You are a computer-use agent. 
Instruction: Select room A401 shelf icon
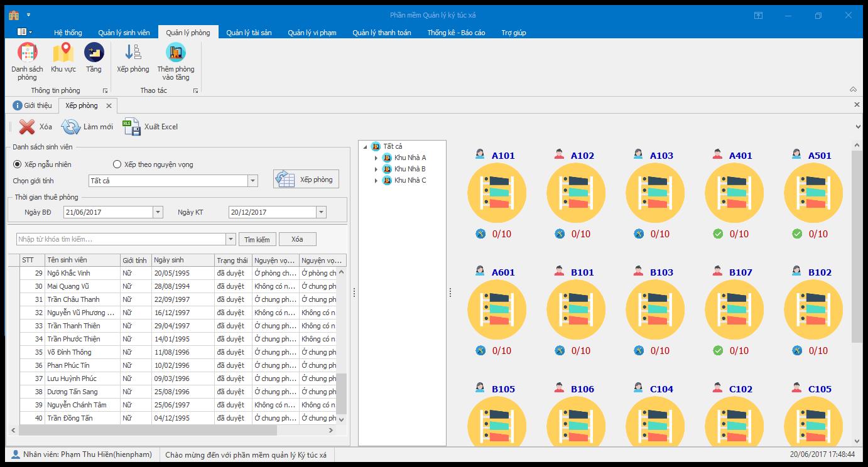coord(734,193)
